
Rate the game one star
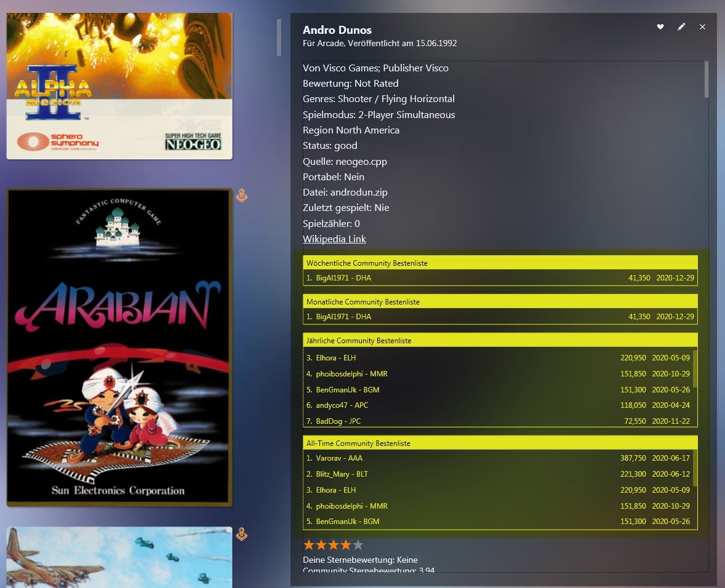308,545
